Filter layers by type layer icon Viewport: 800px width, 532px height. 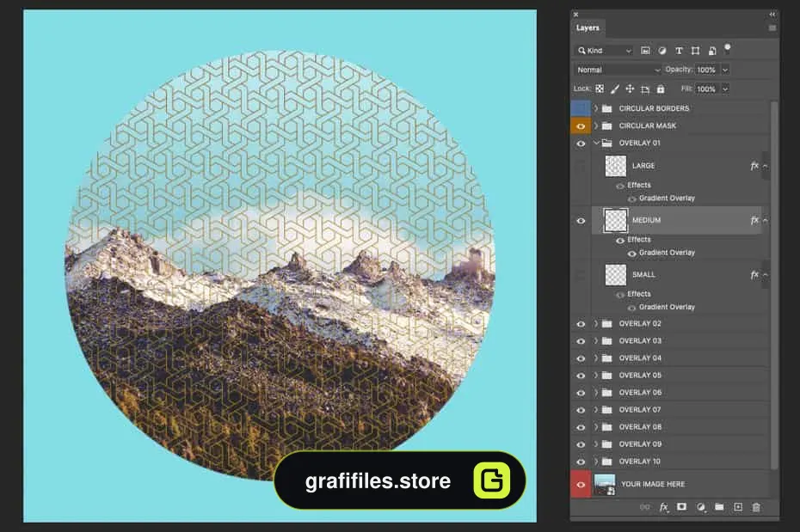point(679,51)
